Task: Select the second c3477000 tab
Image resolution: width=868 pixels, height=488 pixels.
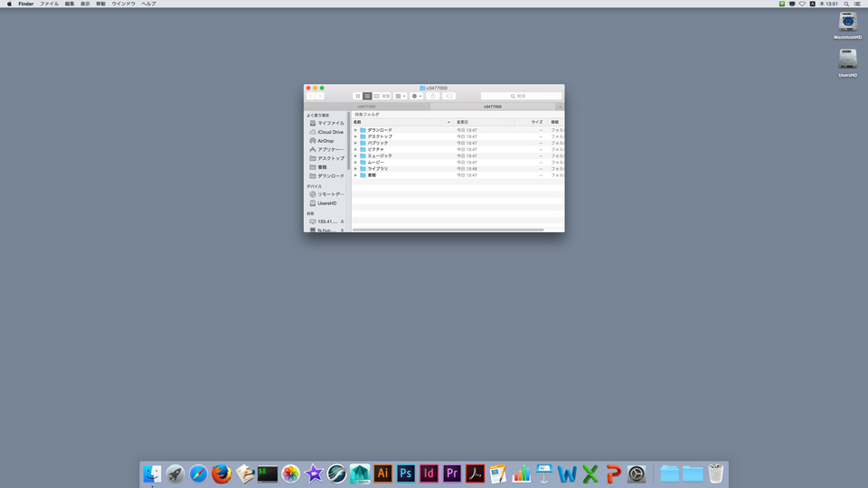Action: [x=493, y=107]
